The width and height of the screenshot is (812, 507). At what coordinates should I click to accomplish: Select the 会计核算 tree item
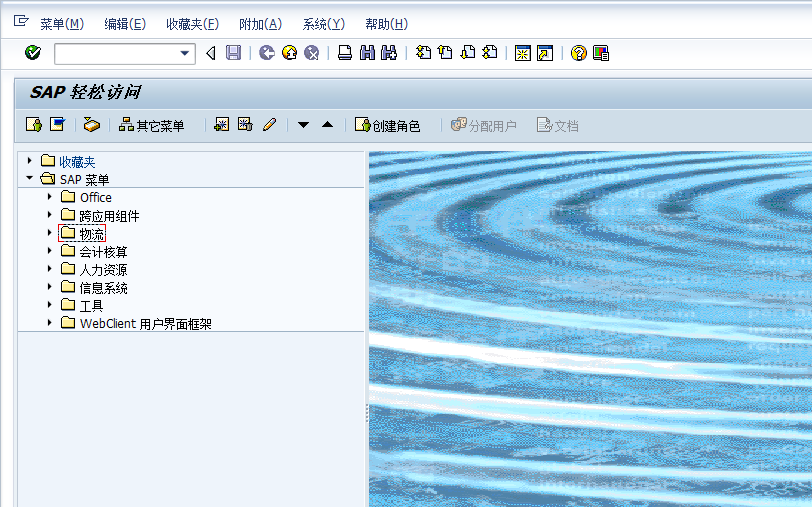coord(103,252)
